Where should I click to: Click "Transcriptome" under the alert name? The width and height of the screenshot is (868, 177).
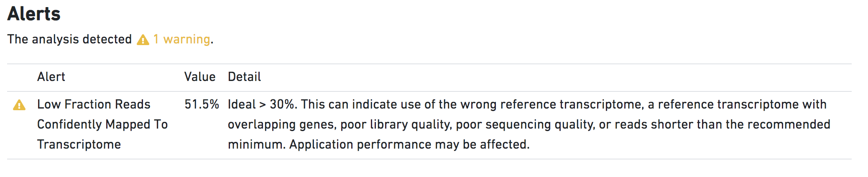click(79, 144)
